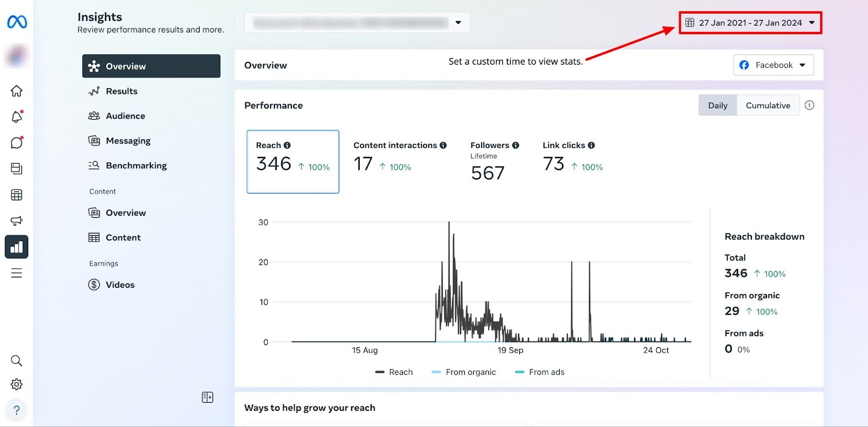
Task: Select the Reach metric card
Action: tap(293, 161)
